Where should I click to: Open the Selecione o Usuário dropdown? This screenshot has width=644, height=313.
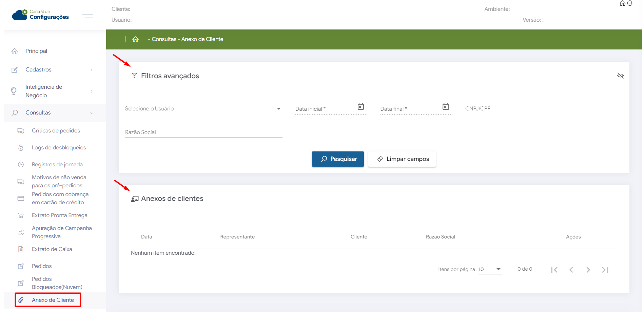203,109
